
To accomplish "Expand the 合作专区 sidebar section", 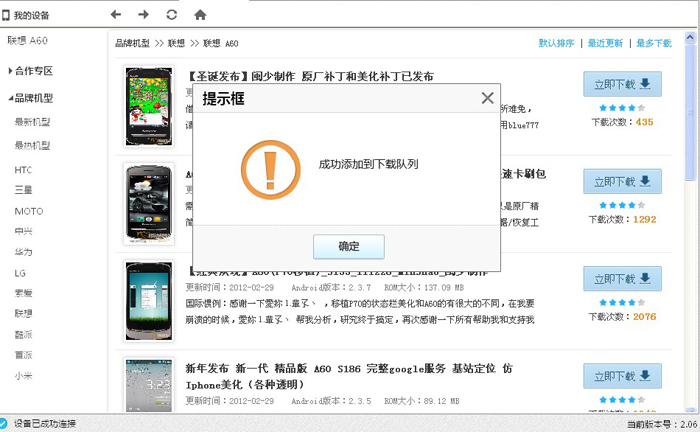I will pyautogui.click(x=30, y=71).
